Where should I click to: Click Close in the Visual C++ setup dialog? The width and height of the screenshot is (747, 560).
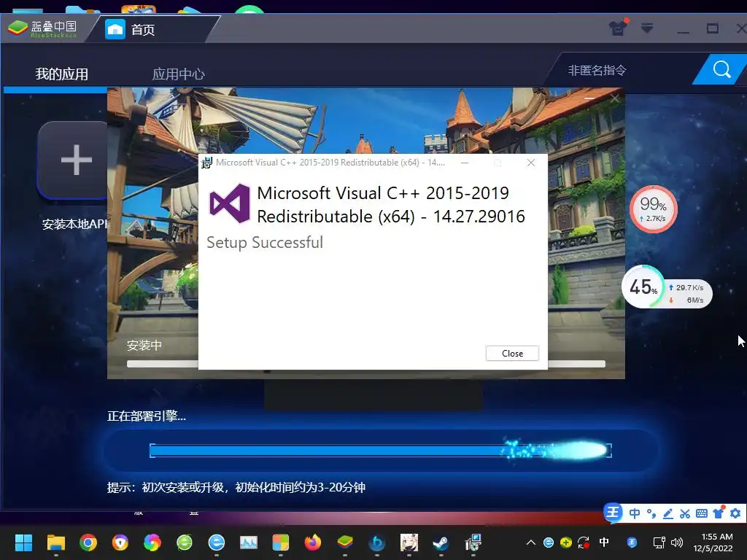tap(512, 354)
